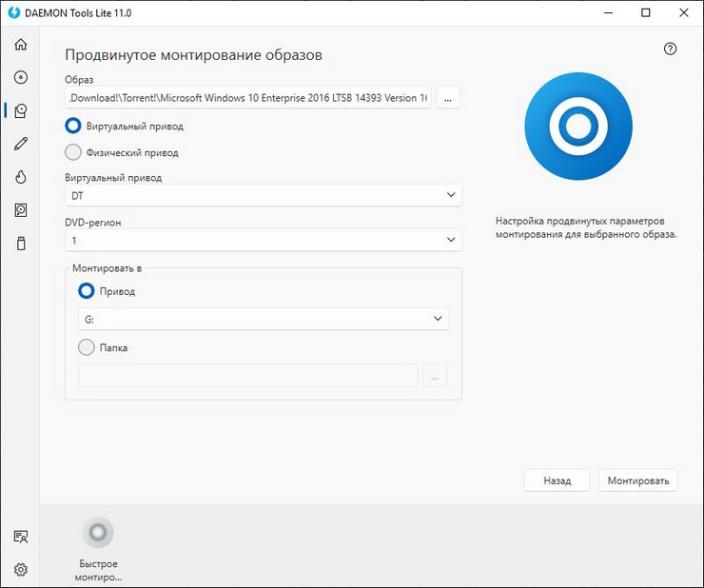Choose the Папка mount option
Viewport: 704px width, 588px height.
(87, 348)
